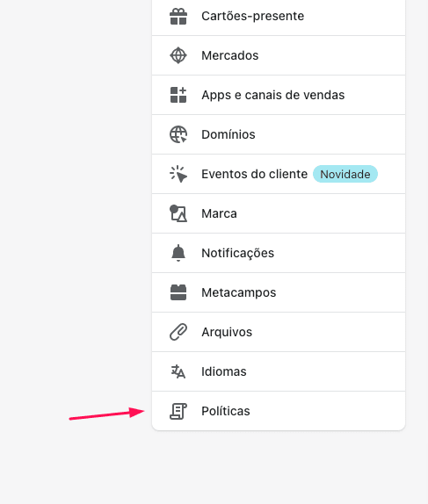Select the Metacampos entry
The image size is (428, 504).
pos(279,292)
